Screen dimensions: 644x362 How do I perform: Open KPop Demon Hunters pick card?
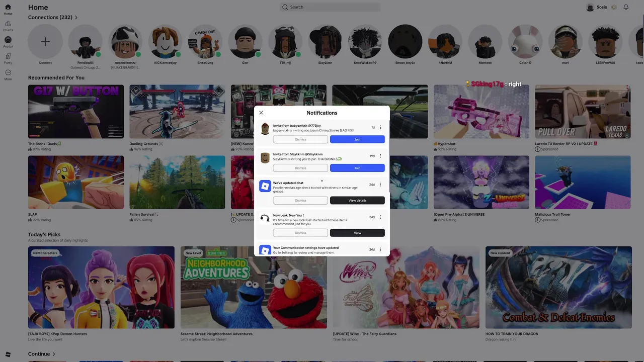click(x=101, y=287)
